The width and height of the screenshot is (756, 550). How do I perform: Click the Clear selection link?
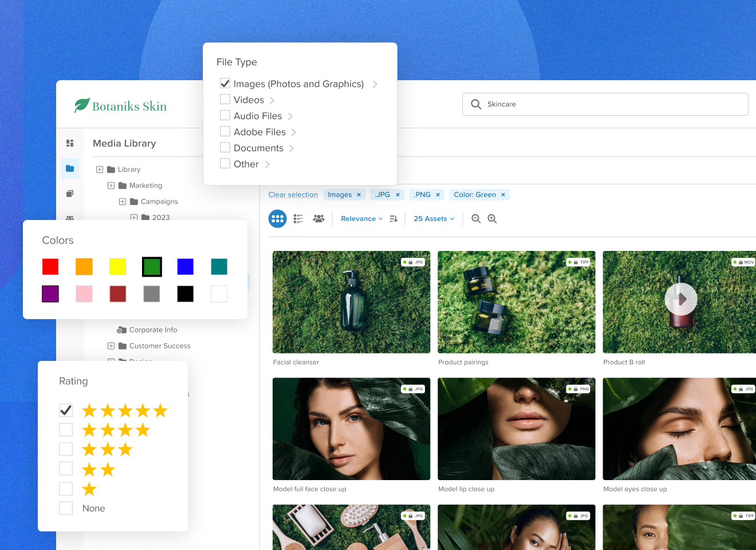293,195
